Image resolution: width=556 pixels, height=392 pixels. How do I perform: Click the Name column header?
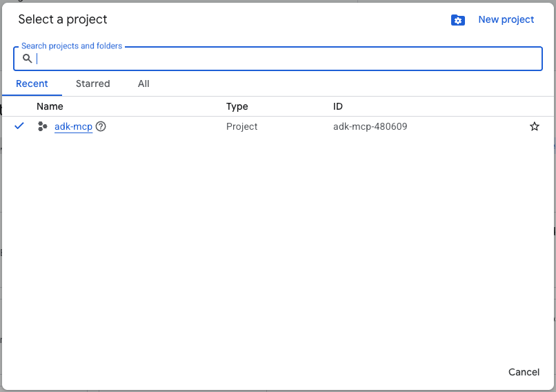pyautogui.click(x=50, y=106)
